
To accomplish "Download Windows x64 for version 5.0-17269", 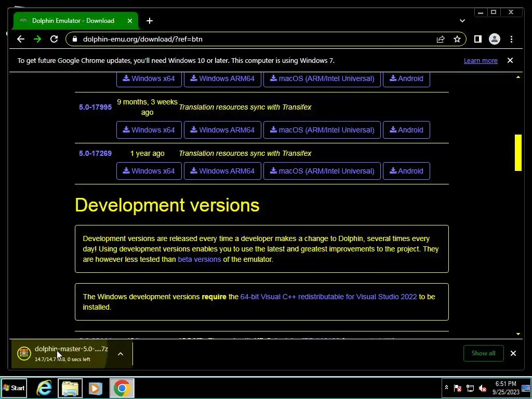I will tap(149, 171).
